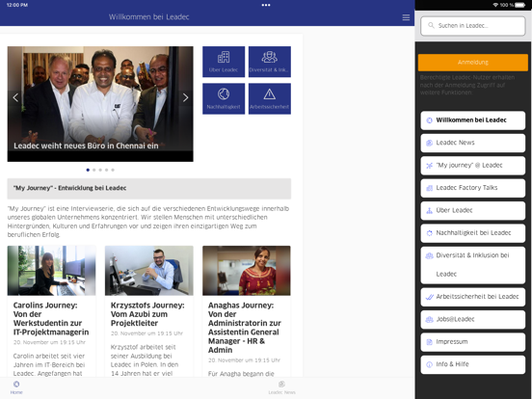Open "My journey" @ Leadec menu item
Image resolution: width=532 pixels, height=399 pixels.
473,165
